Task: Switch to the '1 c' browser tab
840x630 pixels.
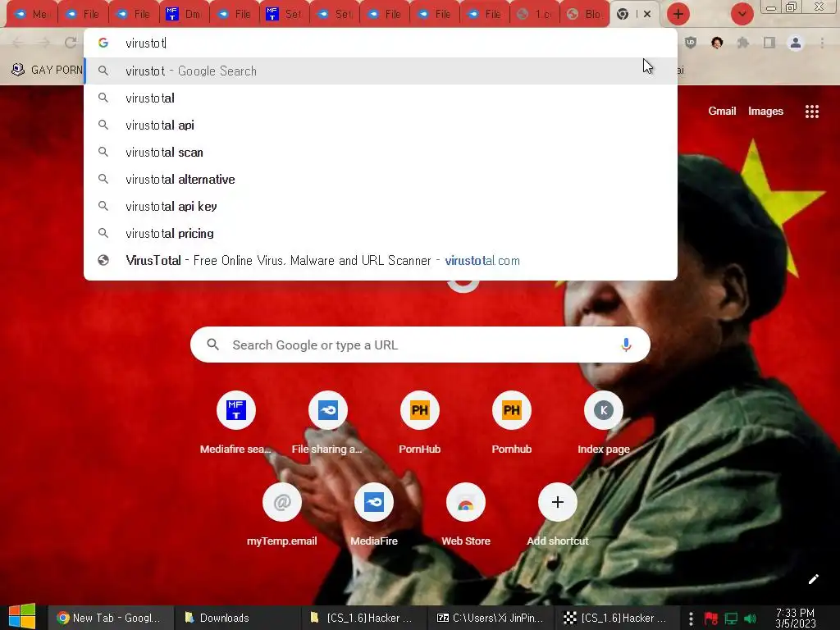Action: pyautogui.click(x=536, y=15)
